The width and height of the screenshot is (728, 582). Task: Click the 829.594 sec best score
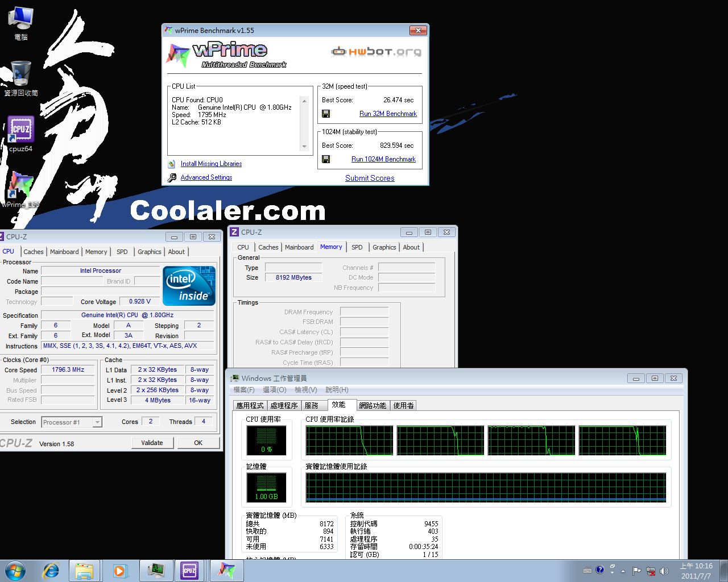[396, 145]
